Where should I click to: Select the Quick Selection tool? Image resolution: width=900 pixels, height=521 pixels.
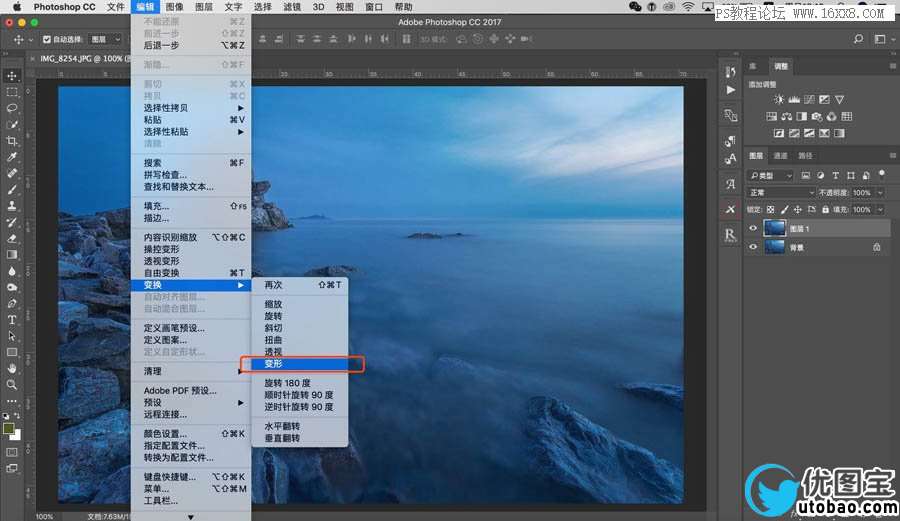point(11,125)
